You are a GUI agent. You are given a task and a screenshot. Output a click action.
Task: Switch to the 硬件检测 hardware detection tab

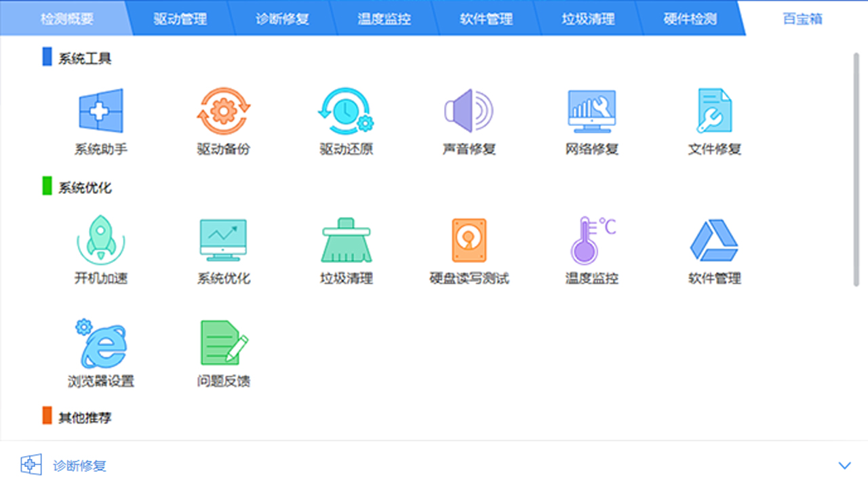(x=690, y=18)
